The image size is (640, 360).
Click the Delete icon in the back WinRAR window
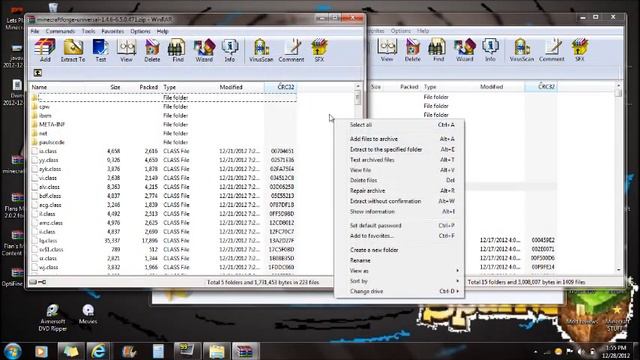click(412, 50)
